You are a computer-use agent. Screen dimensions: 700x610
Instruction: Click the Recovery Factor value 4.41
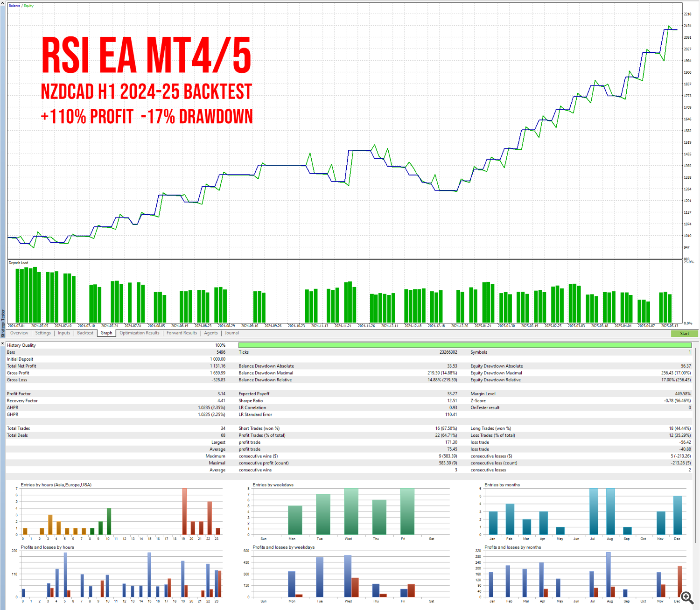[x=221, y=401]
